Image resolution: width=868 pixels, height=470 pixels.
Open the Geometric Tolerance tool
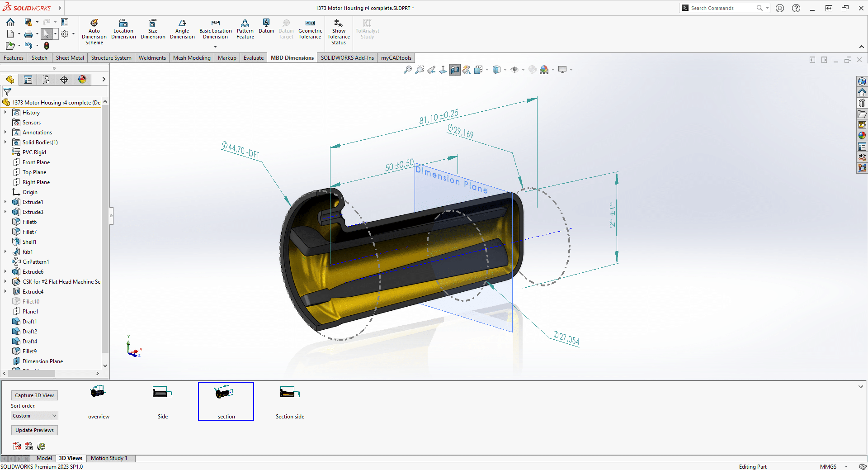click(x=310, y=29)
